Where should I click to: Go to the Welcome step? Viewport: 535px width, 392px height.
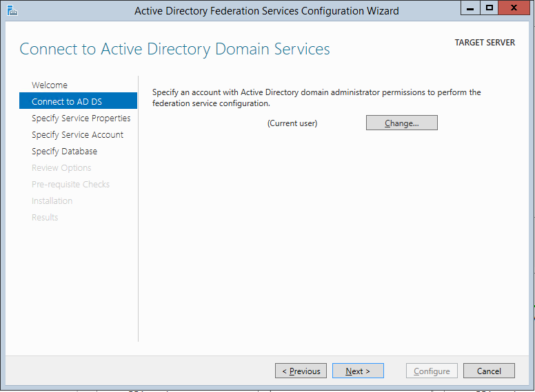50,85
